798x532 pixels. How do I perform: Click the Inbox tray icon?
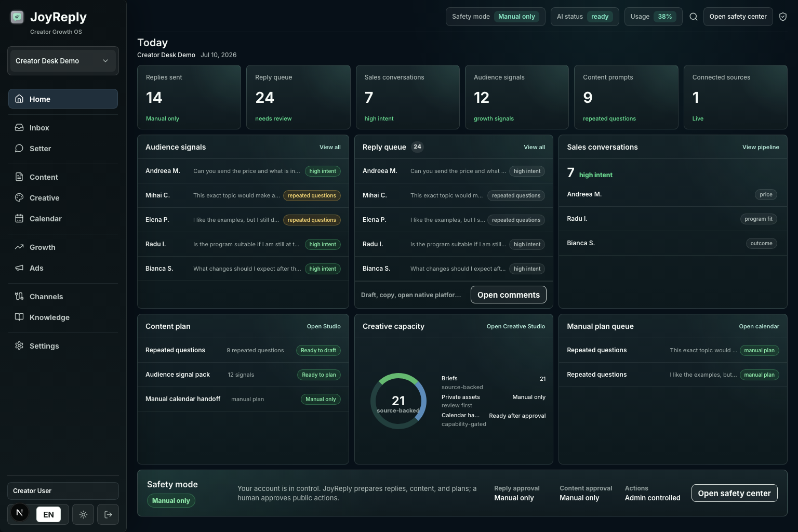(19, 127)
